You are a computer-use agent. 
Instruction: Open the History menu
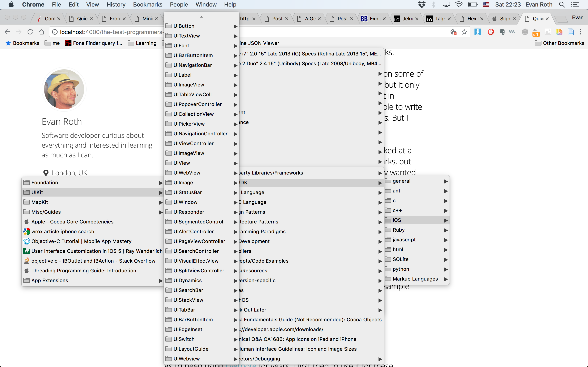tap(116, 4)
